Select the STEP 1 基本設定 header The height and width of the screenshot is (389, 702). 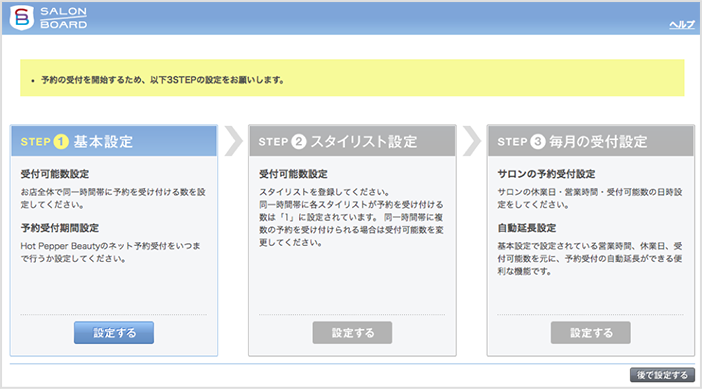tap(114, 141)
